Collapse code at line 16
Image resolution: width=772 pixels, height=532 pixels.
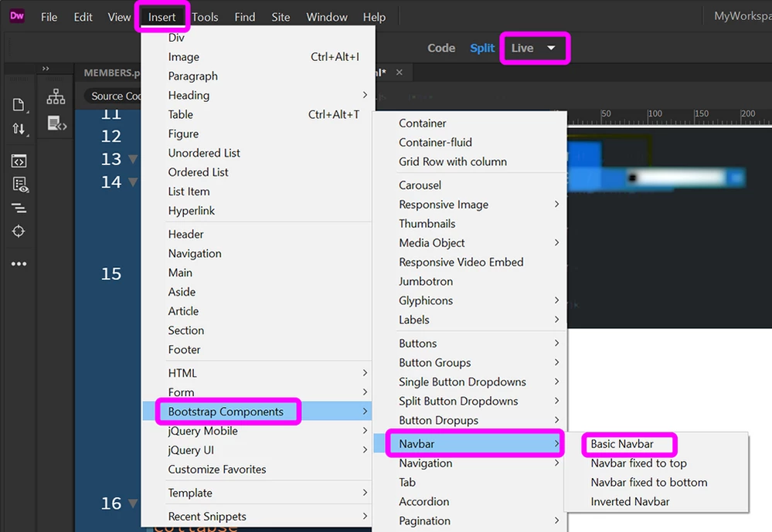[132, 503]
